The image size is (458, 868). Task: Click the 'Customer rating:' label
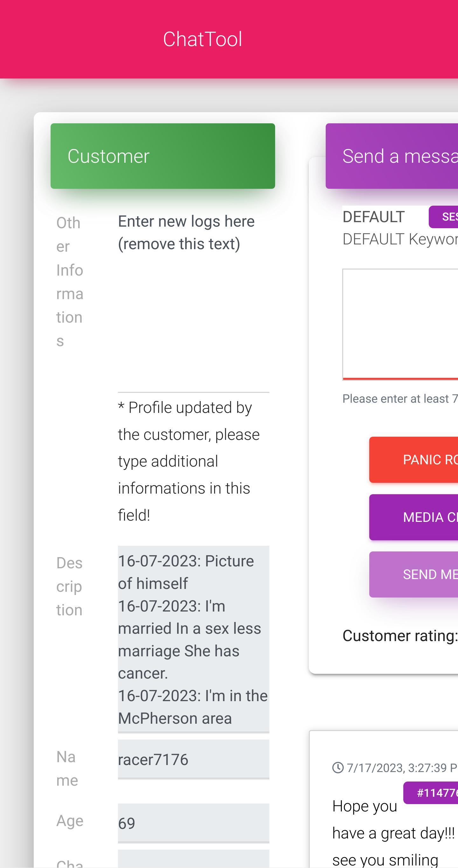(399, 636)
